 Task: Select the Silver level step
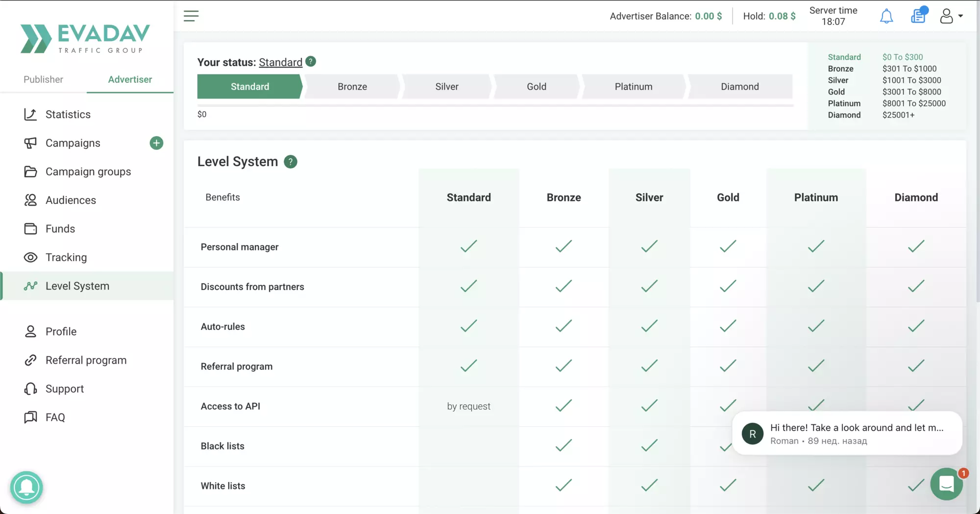446,87
